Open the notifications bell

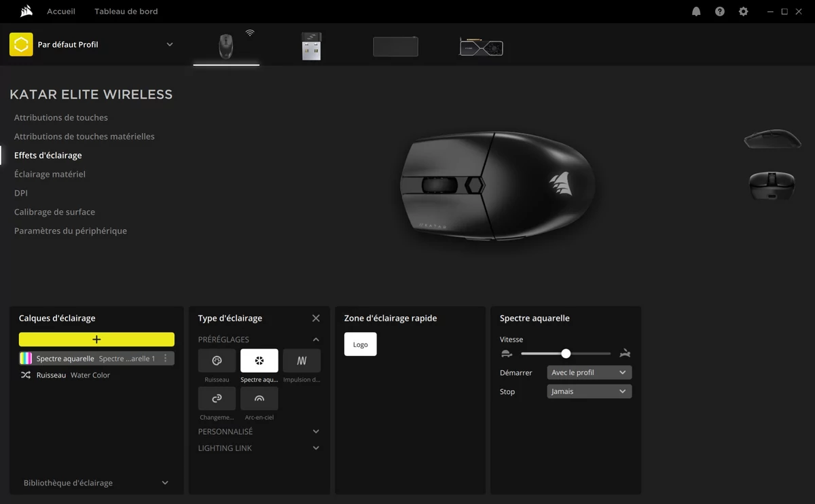coord(696,12)
